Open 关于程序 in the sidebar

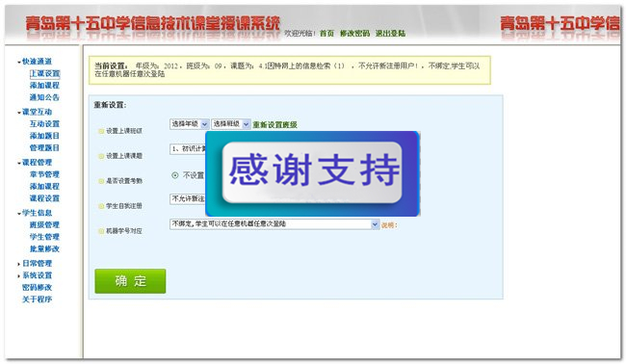(x=38, y=299)
